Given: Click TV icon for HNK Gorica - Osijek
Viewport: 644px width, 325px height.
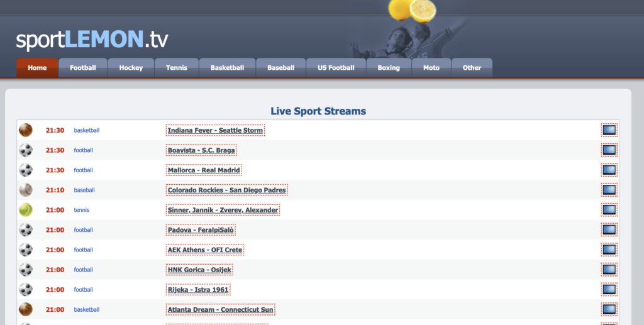Looking at the screenshot, I should click(x=609, y=270).
